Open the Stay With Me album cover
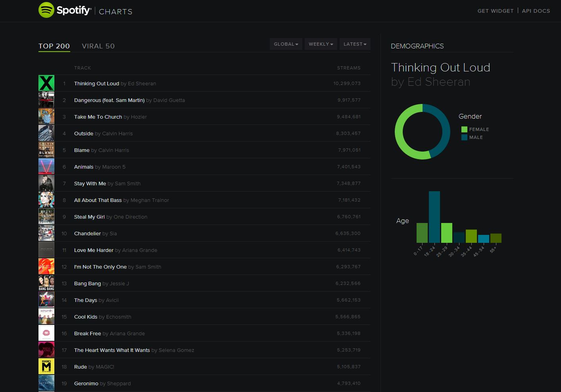 [46, 183]
